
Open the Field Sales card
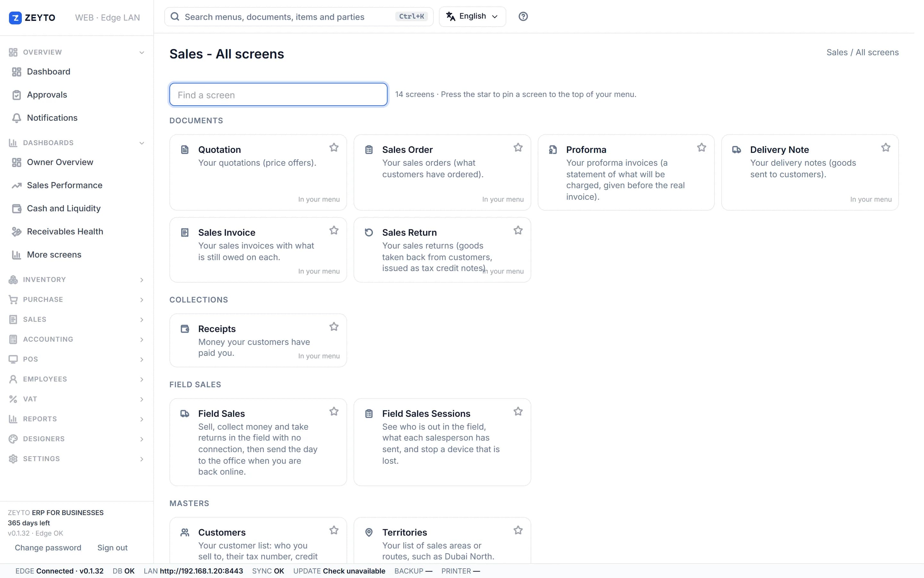point(258,442)
